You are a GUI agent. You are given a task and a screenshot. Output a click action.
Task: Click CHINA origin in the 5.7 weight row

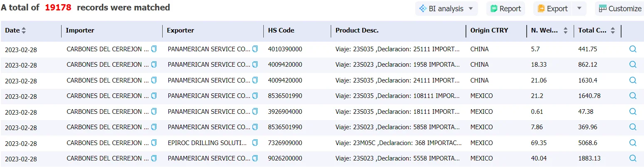click(479, 49)
